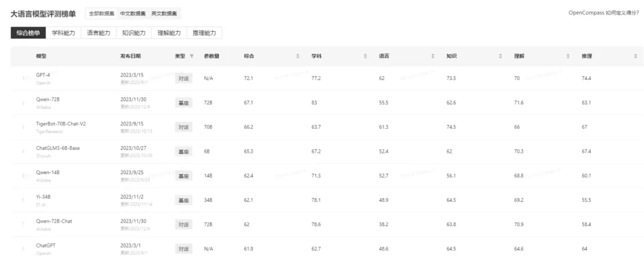This screenshot has width=644, height=256.
Task: Click the 参数量 column header
Action: (x=212, y=56)
